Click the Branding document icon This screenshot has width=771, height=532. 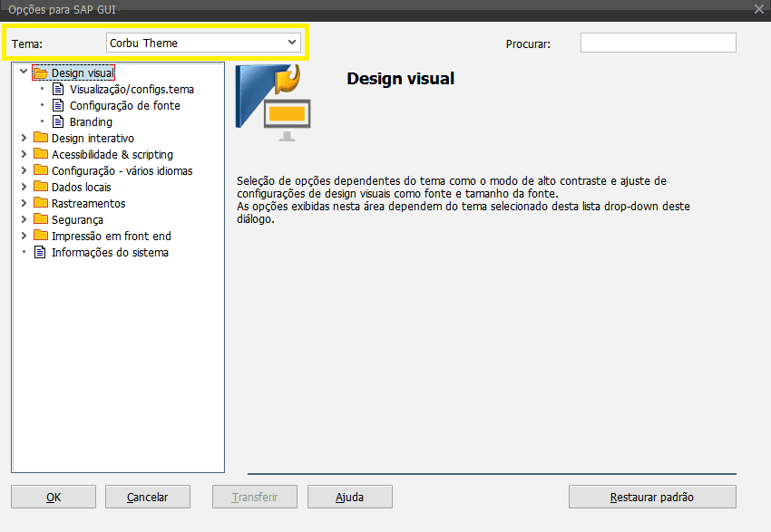58,121
